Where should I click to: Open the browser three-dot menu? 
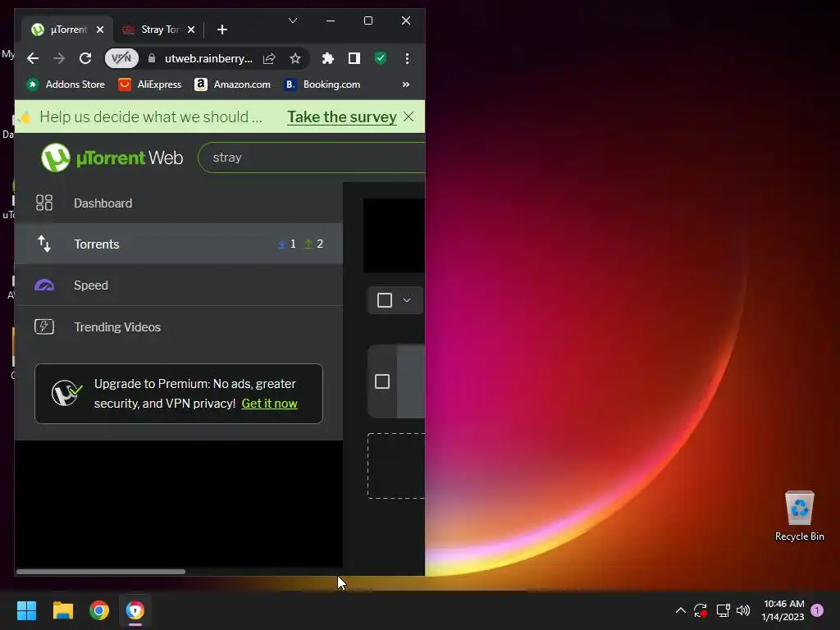[x=407, y=58]
